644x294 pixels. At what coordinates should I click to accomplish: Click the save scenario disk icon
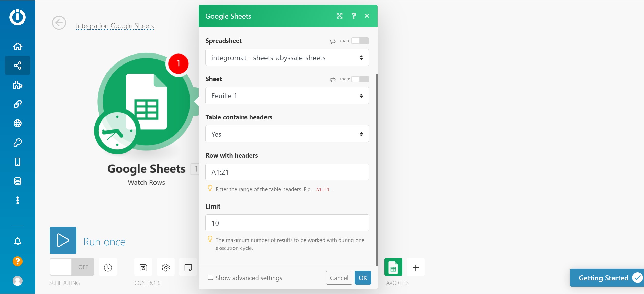(x=143, y=267)
